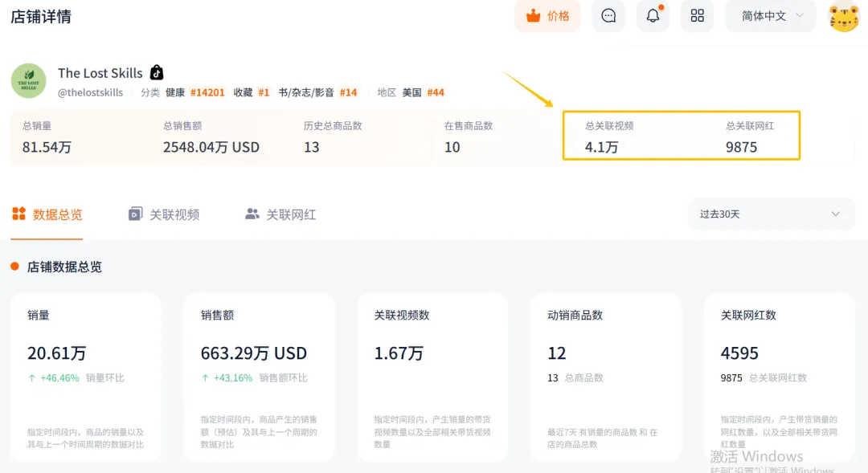The height and width of the screenshot is (473, 868).
Task: Switch to the 关联视频 tab
Action: tap(164, 214)
